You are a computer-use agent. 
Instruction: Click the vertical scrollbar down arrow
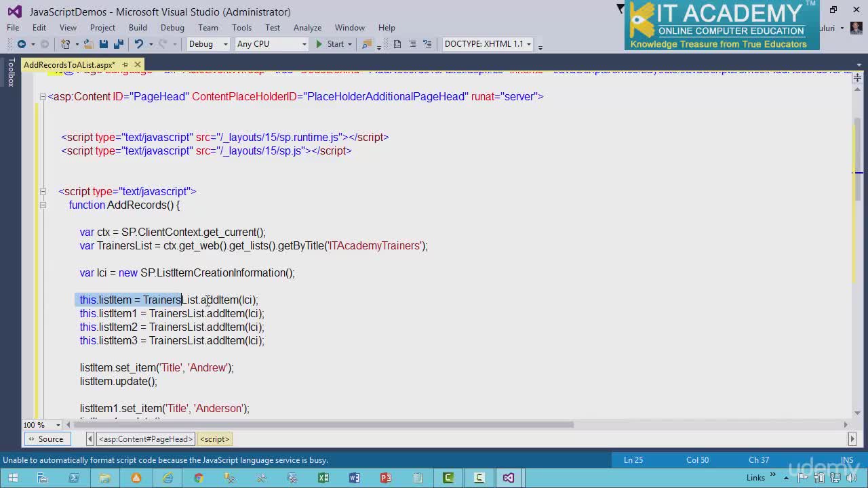coord(858,412)
